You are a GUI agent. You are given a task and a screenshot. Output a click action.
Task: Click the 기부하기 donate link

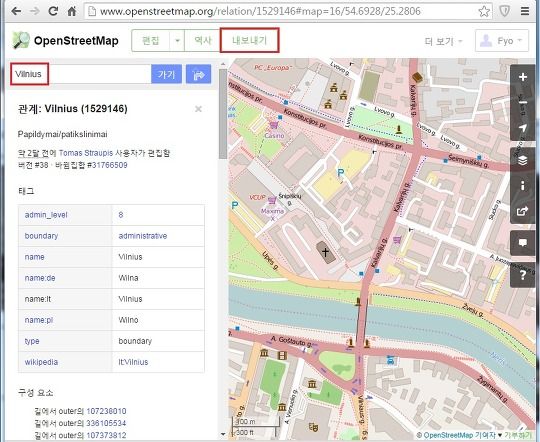(x=518, y=435)
